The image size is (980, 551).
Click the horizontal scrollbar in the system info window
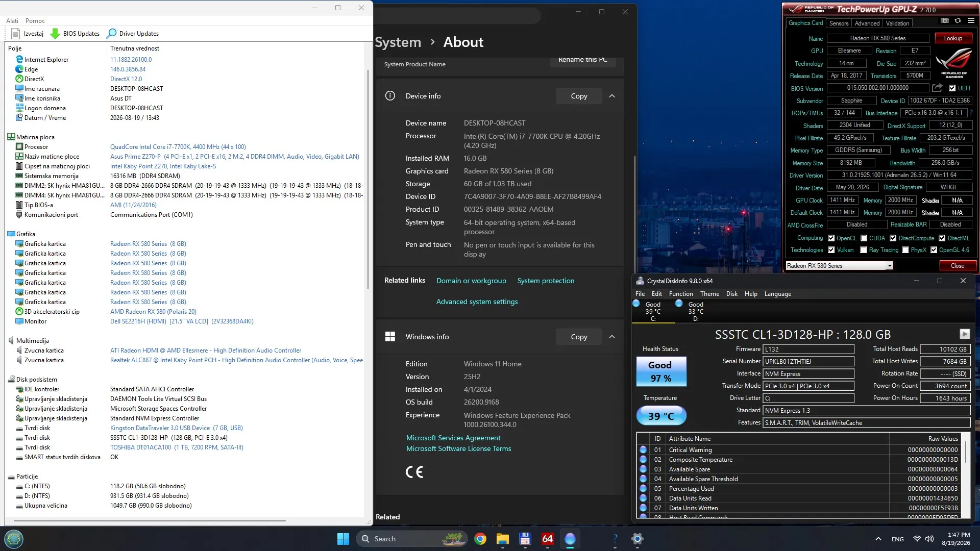click(x=150, y=521)
